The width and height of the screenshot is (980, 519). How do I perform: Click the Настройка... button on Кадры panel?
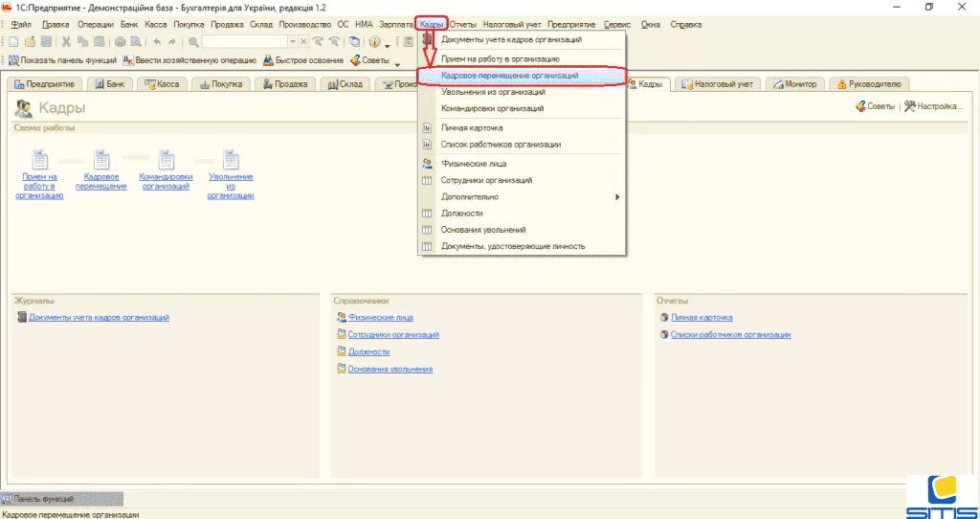(933, 107)
